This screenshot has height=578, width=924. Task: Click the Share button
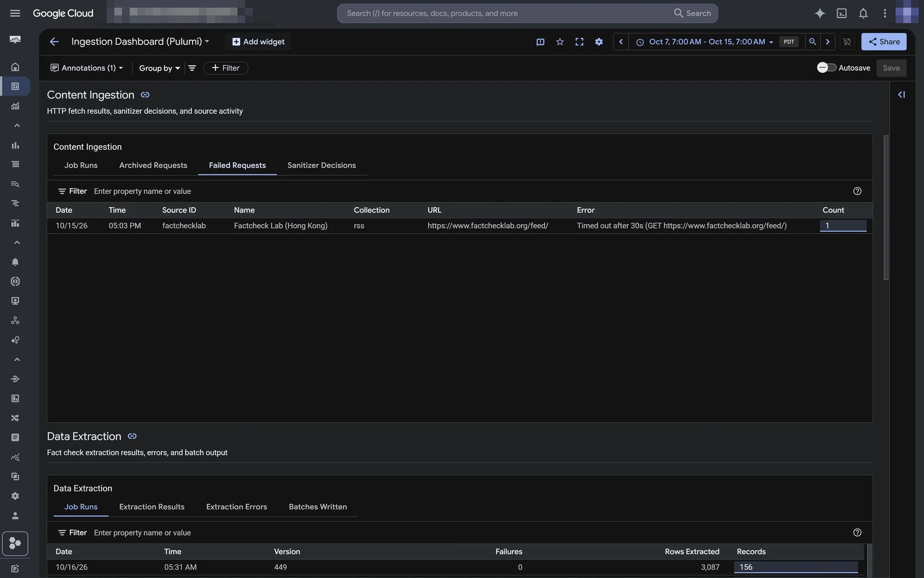click(x=884, y=42)
